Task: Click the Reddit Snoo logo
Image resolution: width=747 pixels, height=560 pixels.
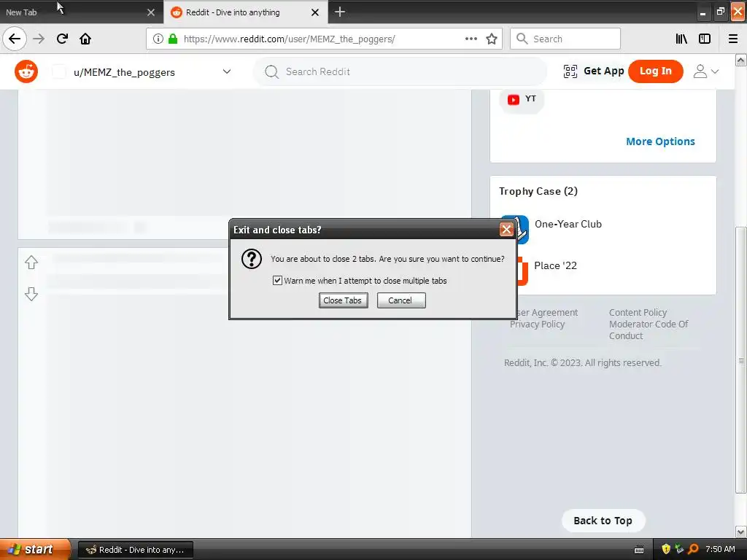Action: tap(26, 71)
